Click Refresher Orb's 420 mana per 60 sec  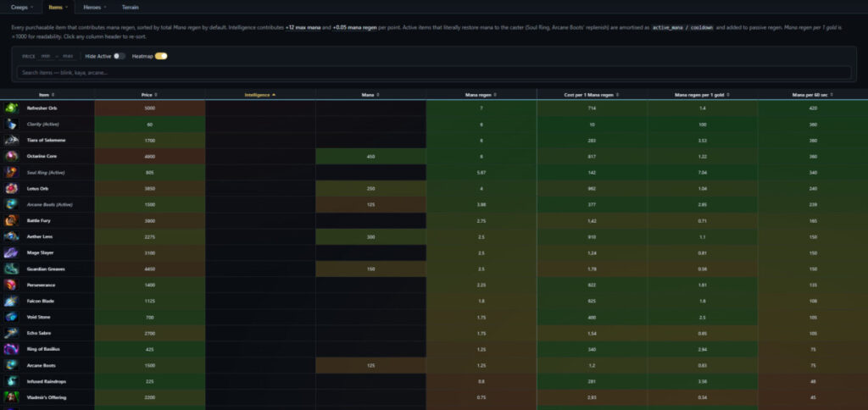pos(813,108)
